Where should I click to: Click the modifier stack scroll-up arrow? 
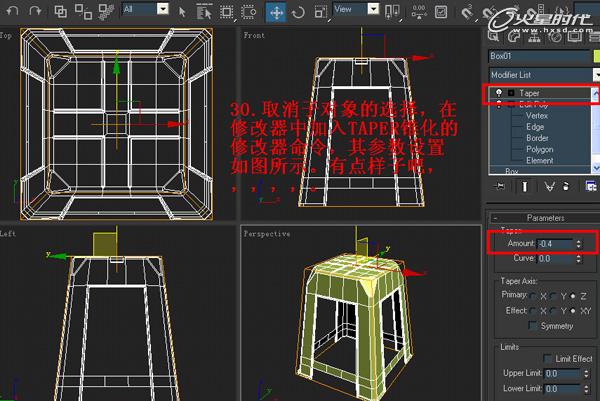(596, 93)
